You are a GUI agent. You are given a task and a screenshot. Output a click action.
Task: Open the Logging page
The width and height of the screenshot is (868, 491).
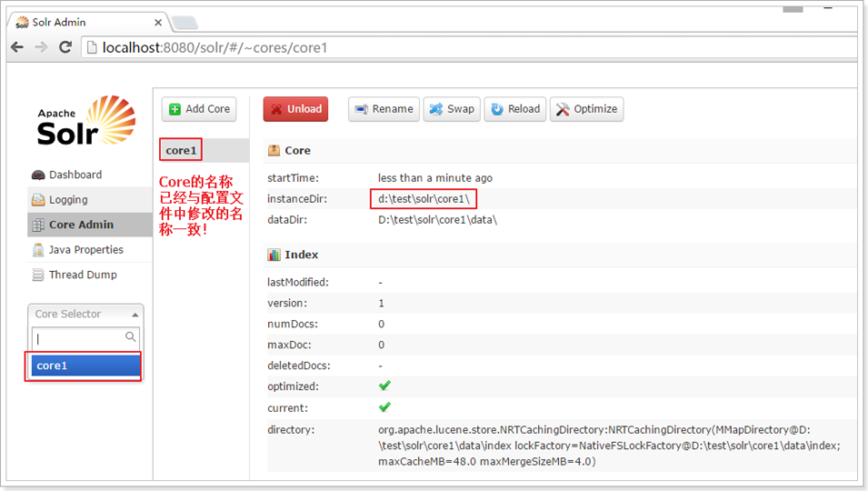click(68, 200)
